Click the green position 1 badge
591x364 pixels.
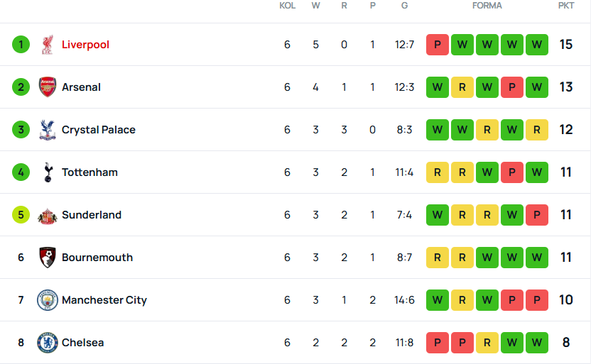click(21, 45)
